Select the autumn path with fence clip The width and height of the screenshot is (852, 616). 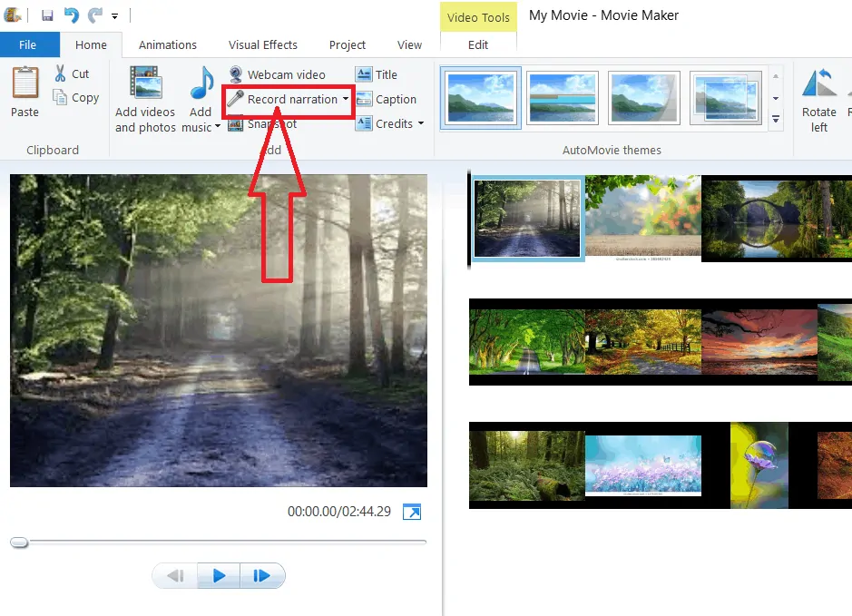click(x=643, y=342)
